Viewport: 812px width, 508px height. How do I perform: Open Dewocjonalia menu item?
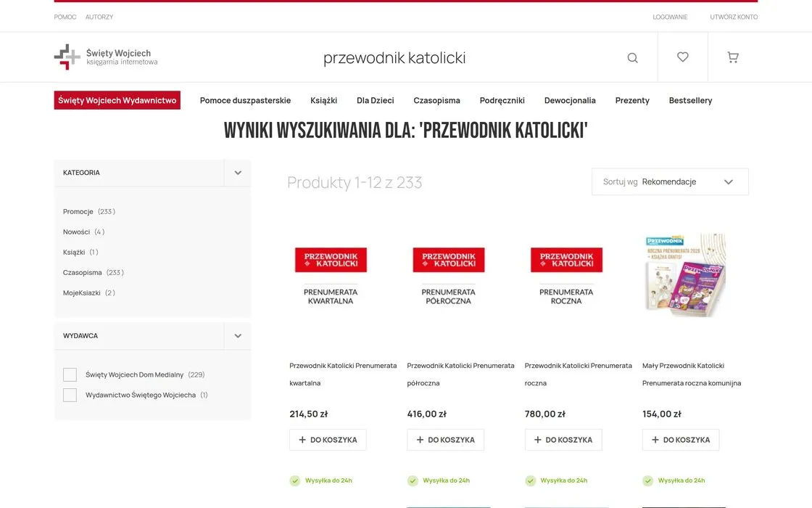tap(570, 100)
